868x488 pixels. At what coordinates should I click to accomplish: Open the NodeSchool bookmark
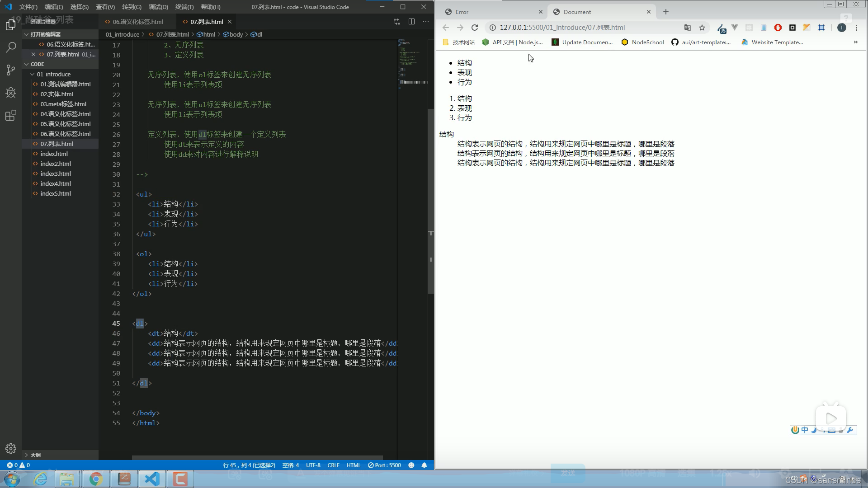coord(642,42)
